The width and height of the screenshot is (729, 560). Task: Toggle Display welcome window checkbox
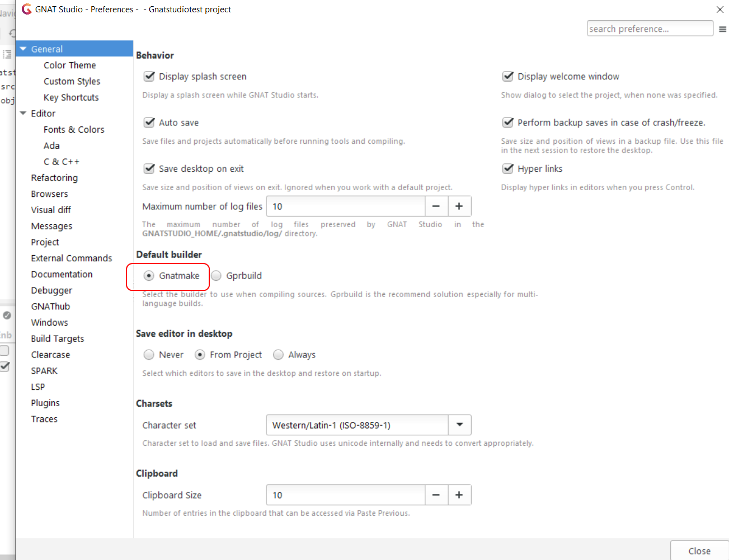coord(508,76)
